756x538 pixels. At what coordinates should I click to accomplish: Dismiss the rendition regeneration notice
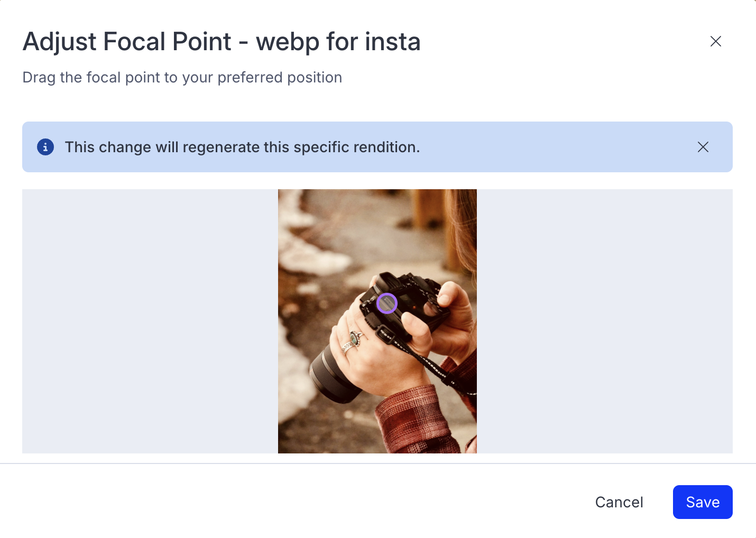click(x=703, y=147)
